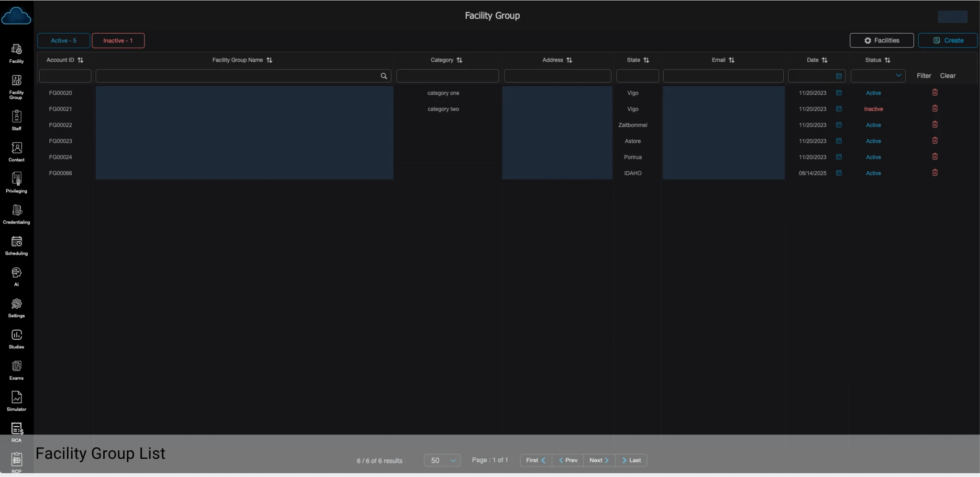This screenshot has height=477, width=980.
Task: Focus the Category filter field
Action: tap(447, 76)
